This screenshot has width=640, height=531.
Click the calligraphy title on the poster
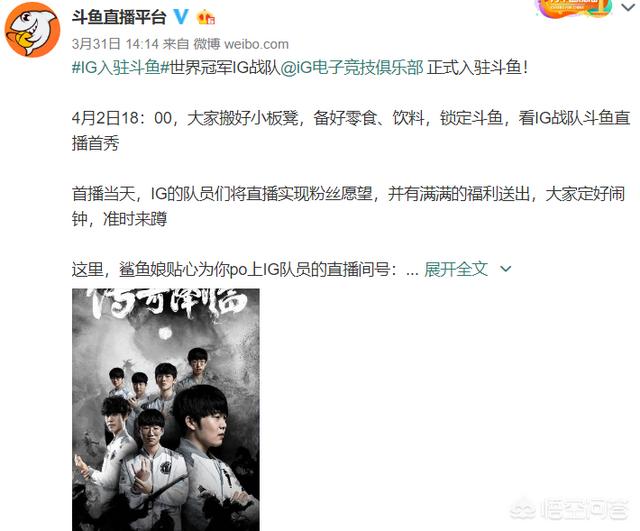[x=169, y=303]
